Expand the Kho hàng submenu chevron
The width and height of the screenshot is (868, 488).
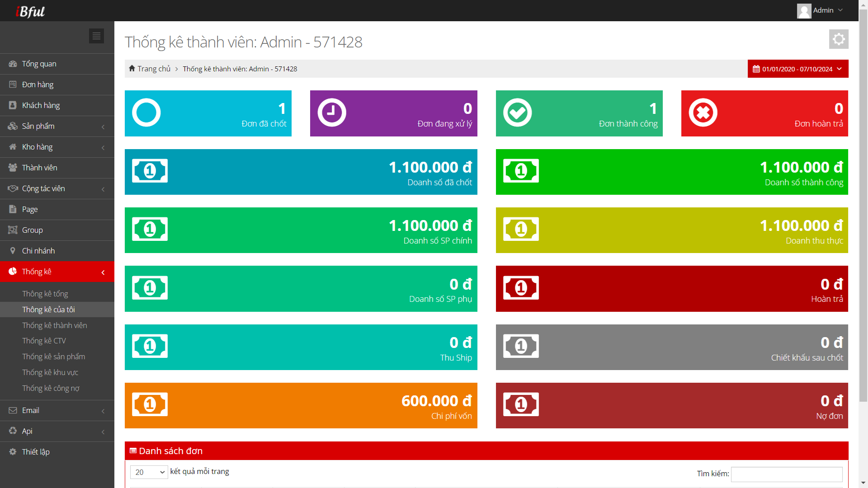click(103, 148)
